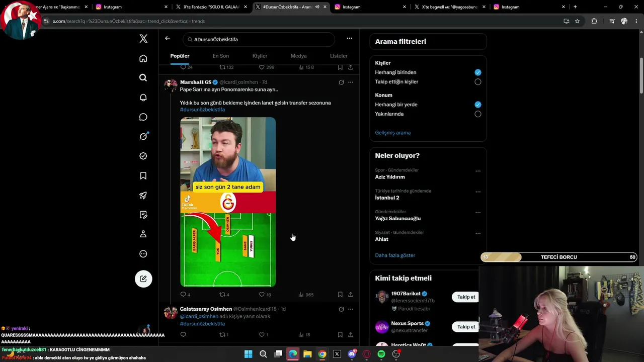Ask Grok about Galatasaray Osimhen reply
The width and height of the screenshot is (644, 362).
point(341,309)
